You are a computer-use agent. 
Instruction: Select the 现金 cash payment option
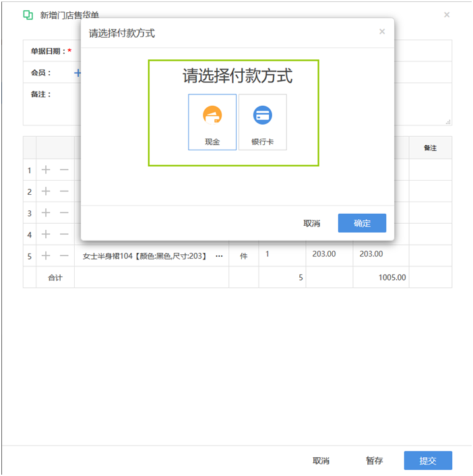[212, 122]
